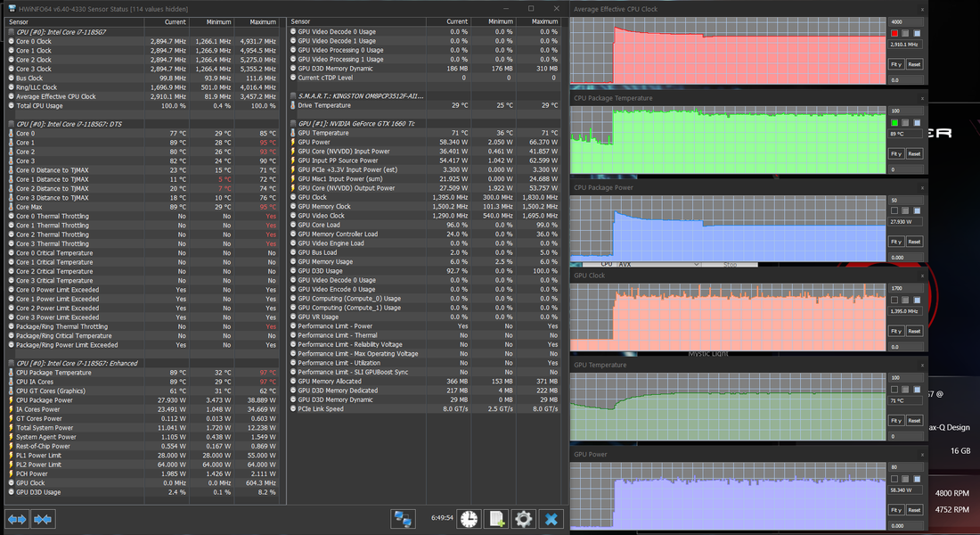Close the GPU Temperature graph panel

[922, 365]
